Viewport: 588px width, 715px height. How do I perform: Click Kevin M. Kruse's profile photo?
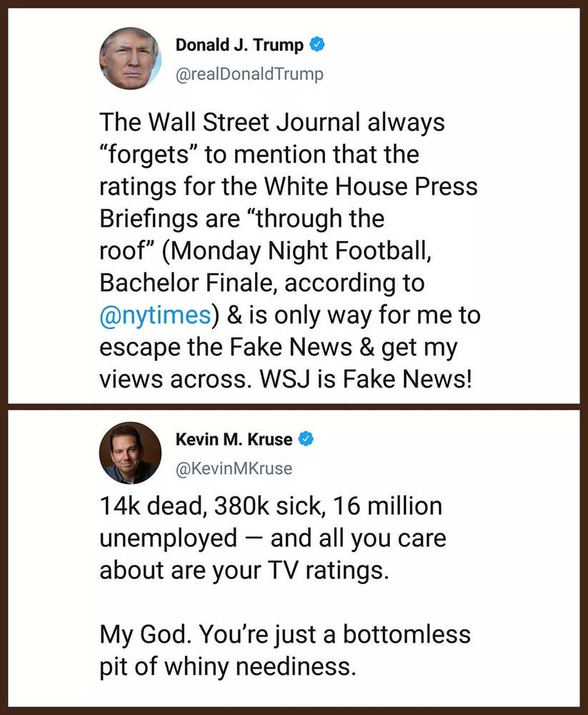pyautogui.click(x=131, y=453)
